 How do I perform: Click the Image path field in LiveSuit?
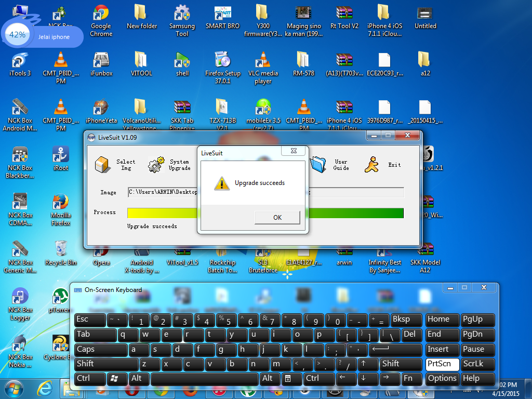162,192
